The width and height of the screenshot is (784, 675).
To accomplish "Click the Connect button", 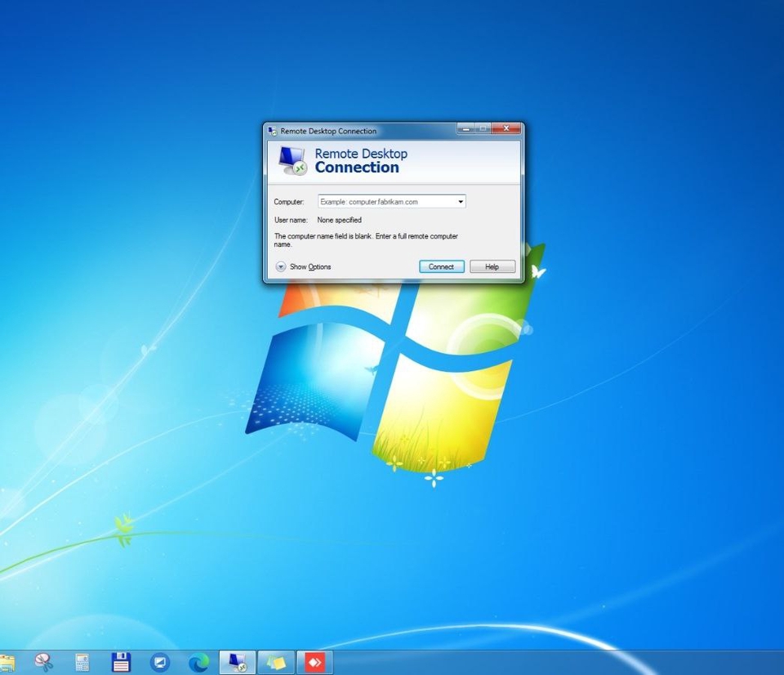I will tap(442, 266).
